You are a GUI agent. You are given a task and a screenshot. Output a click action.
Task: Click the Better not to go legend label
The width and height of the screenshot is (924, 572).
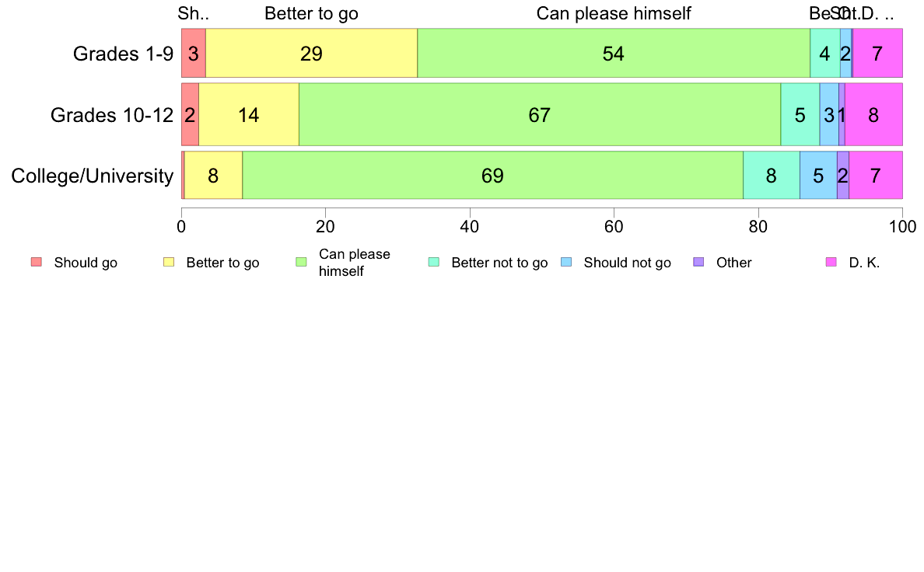pos(499,263)
